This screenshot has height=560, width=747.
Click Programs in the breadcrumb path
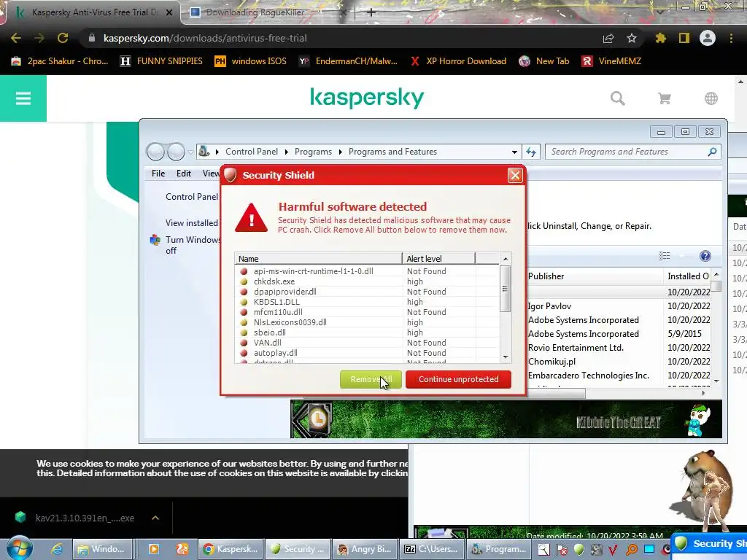click(x=313, y=152)
